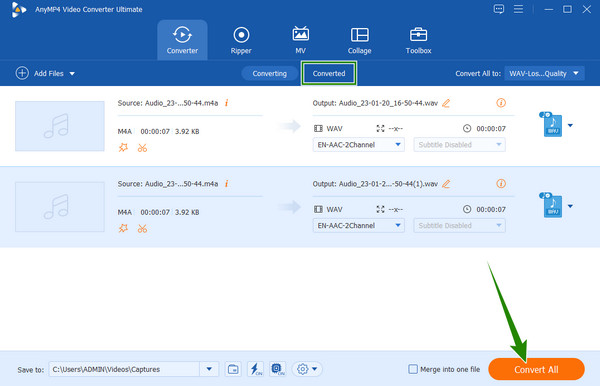The image size is (600, 386).
Task: Click the WAV format icon of second file
Action: 551,205
